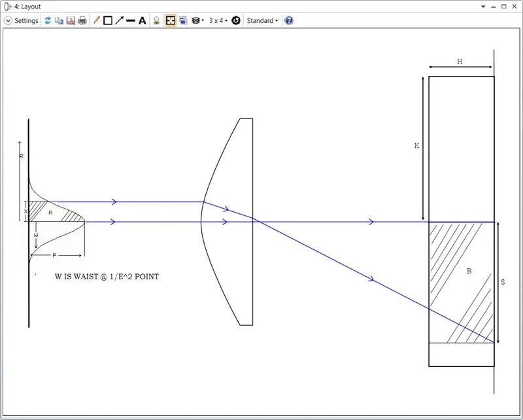Viewport: 523px width, 420px height.
Task: Print the current layout
Action: 82,20
